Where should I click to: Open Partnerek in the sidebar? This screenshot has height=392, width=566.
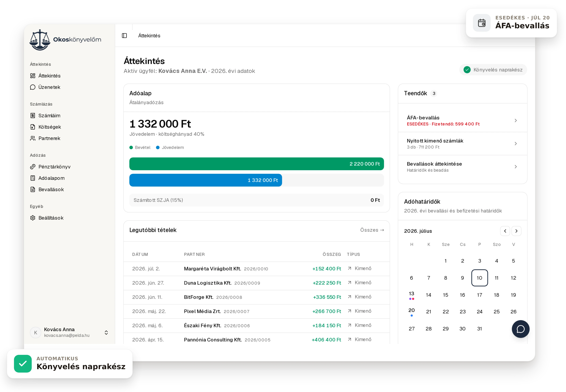49,138
